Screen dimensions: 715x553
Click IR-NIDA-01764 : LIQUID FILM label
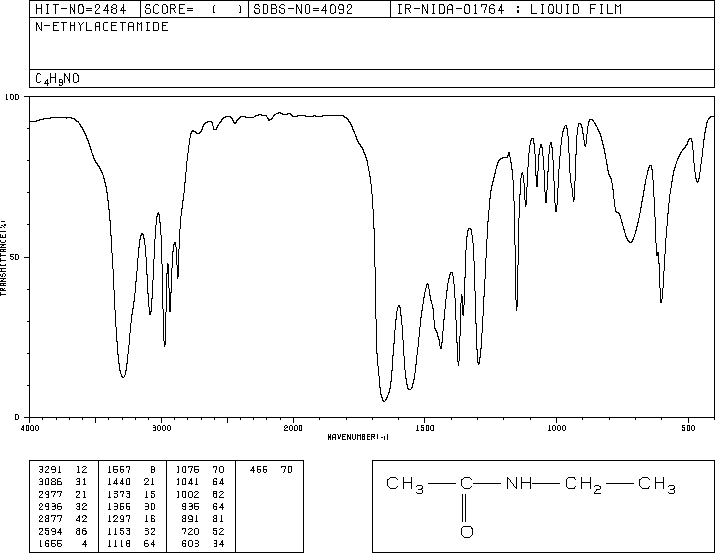[509, 9]
